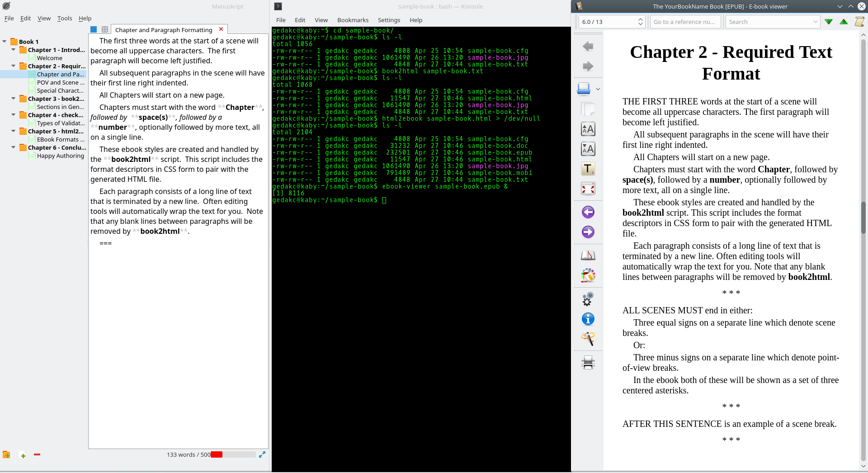
Task: Show book metadata via blue info icon
Action: (x=588, y=319)
